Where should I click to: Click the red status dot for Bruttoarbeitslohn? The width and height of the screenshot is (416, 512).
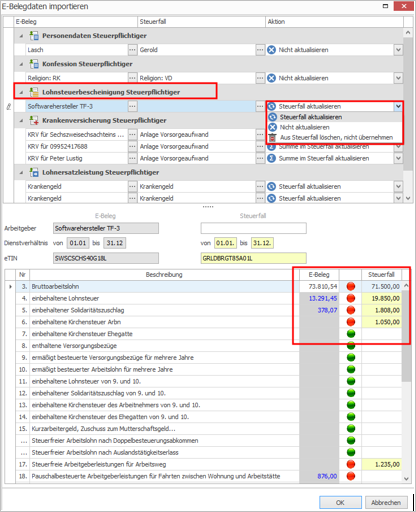pyautogui.click(x=351, y=286)
